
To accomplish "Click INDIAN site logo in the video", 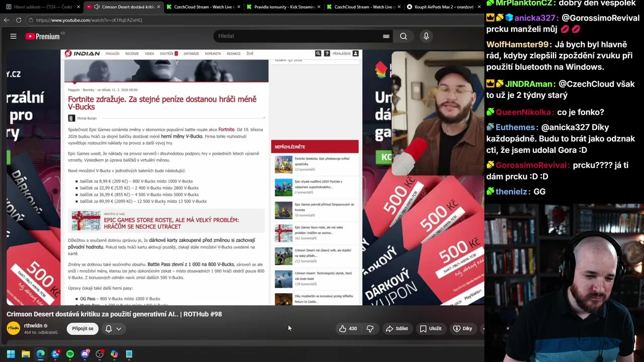I will (82, 53).
